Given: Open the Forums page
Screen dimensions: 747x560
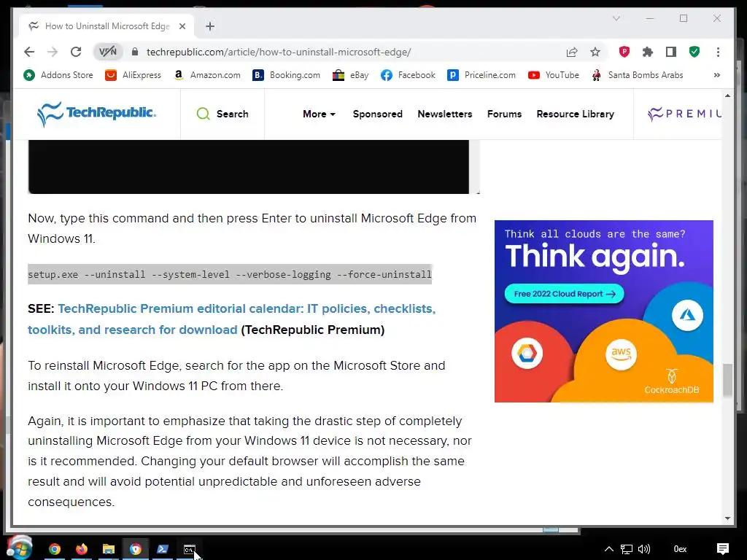Looking at the screenshot, I should pos(504,114).
